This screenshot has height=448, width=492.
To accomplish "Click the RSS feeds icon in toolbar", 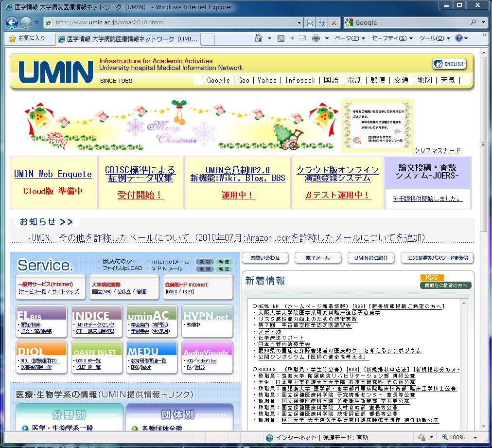I will (281, 38).
